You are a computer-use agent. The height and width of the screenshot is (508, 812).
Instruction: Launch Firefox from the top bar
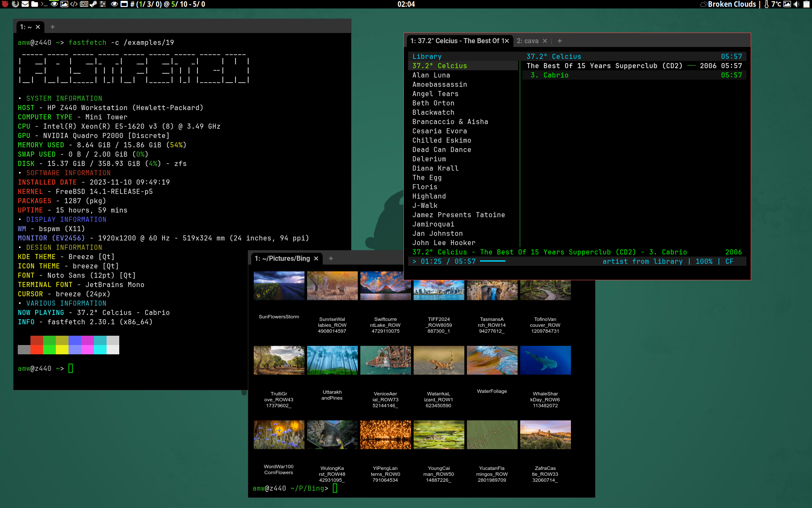(15, 4)
